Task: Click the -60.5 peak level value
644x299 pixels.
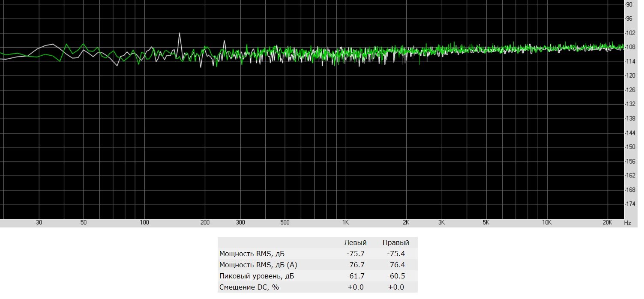Action: 396,276
